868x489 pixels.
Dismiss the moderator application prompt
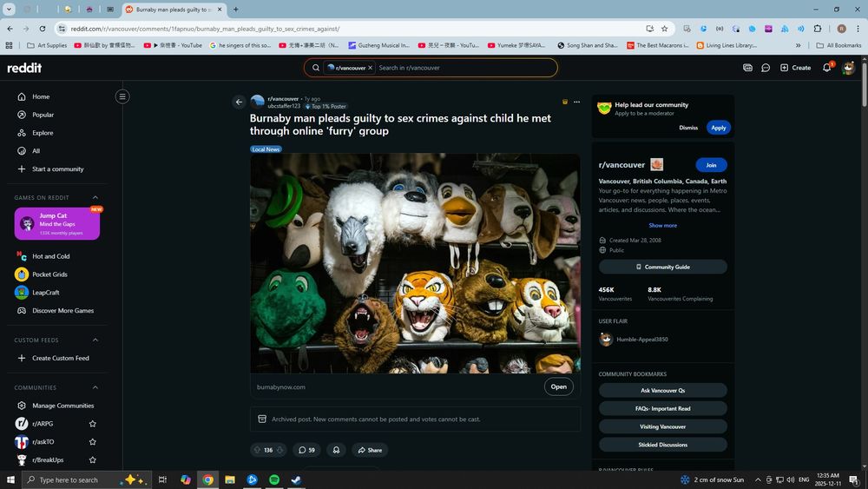[688, 128]
